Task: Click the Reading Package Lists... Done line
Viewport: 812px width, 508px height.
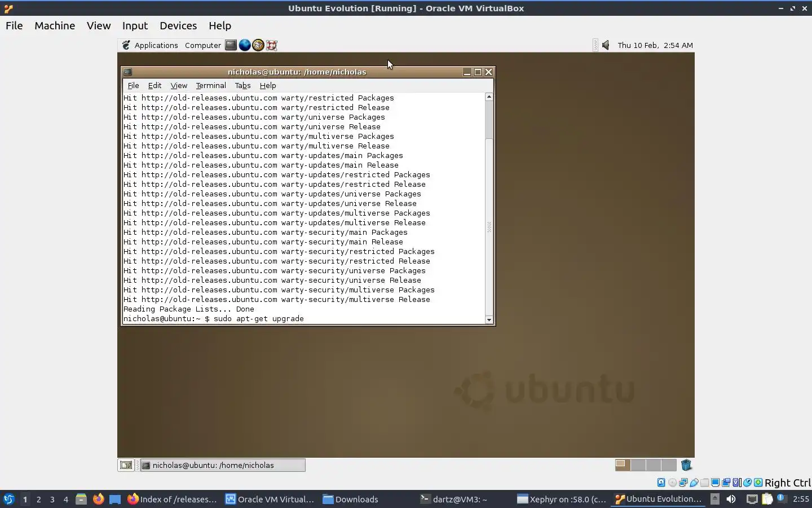Action: [x=189, y=309]
